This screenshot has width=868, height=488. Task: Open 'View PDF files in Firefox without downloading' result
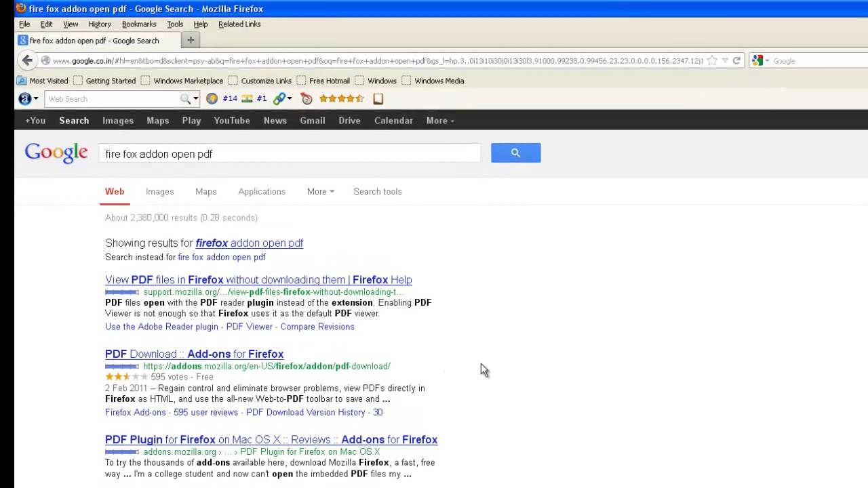click(x=258, y=280)
